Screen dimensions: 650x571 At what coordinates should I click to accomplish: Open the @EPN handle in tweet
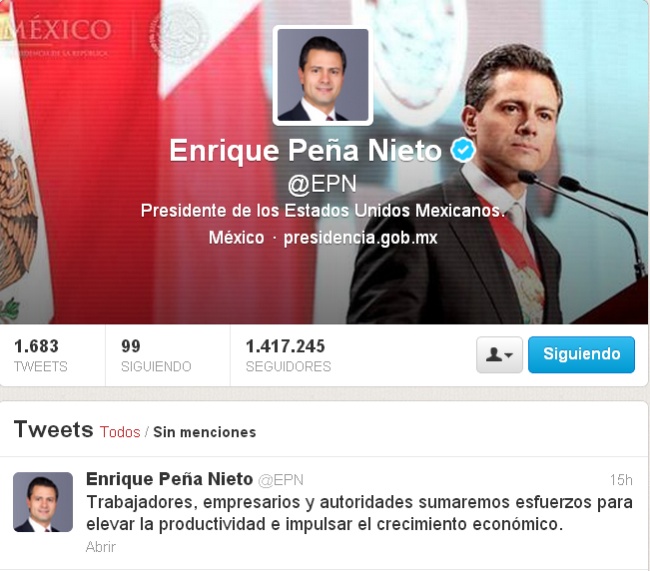click(x=281, y=480)
